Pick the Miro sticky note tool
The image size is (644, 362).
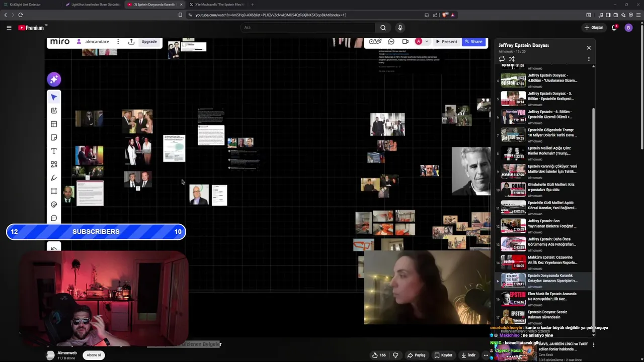click(x=54, y=138)
